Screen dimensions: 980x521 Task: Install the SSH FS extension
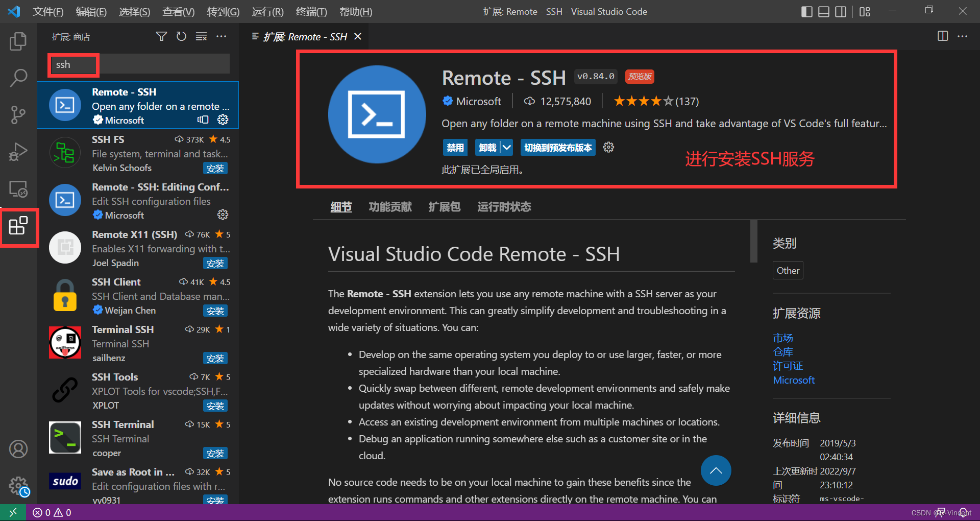215,169
